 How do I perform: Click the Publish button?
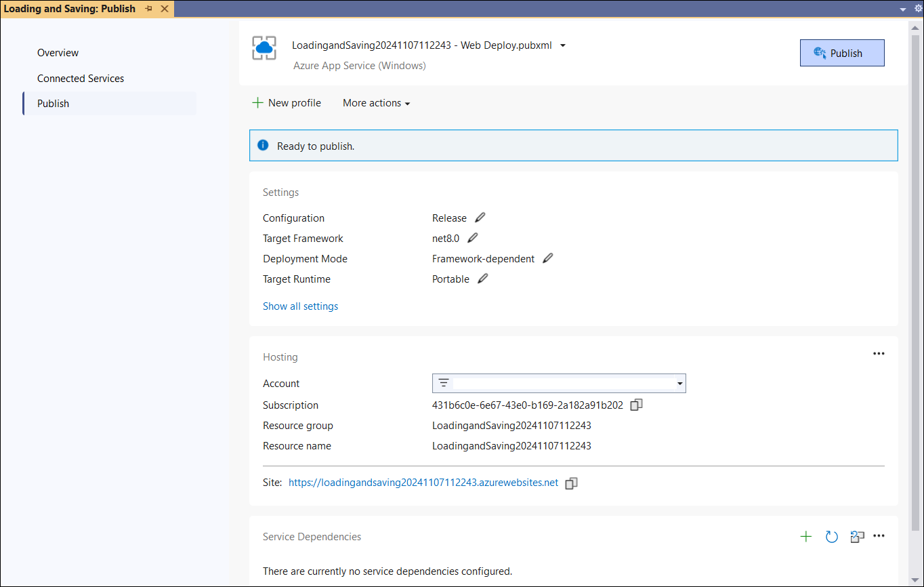(x=842, y=53)
